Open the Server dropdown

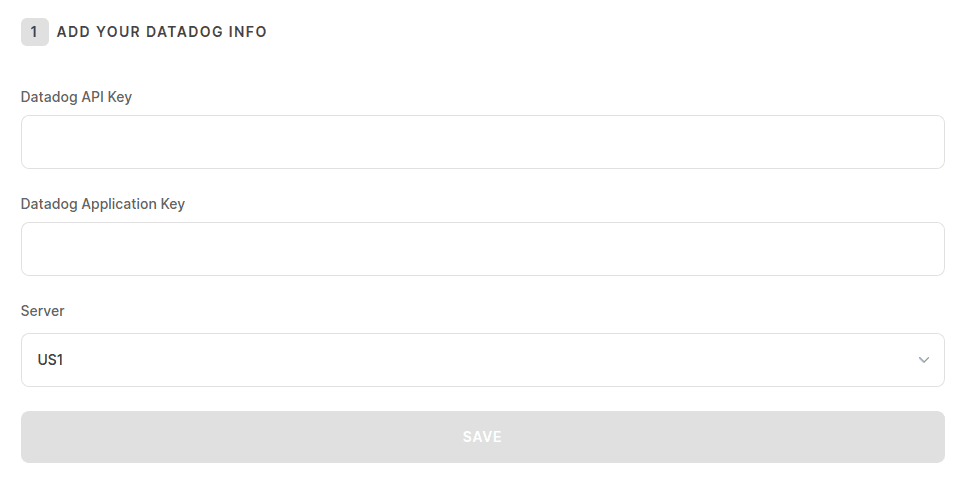[x=482, y=360]
